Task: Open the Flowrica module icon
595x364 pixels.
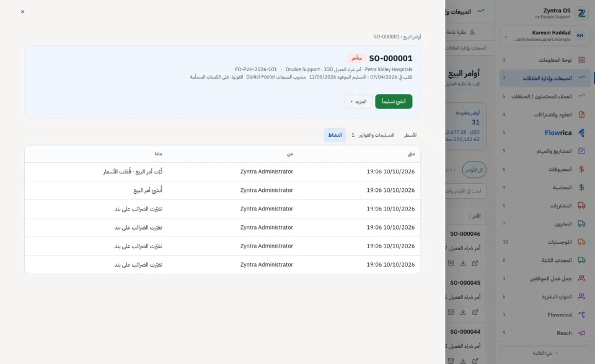Action: tap(581, 132)
